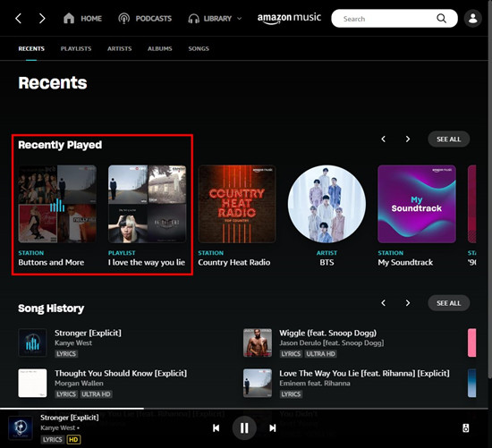Open the speaker output device icon

point(466,428)
